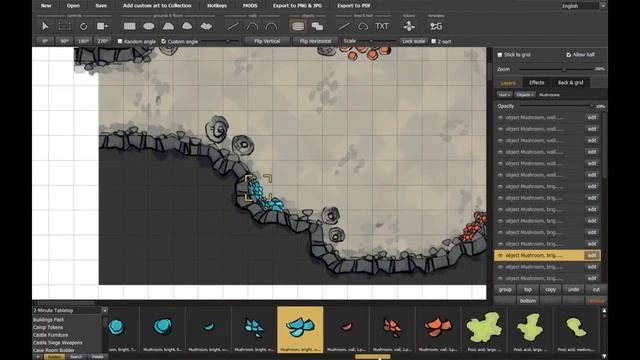Pick the square-with-arrow controls tool
The height and width of the screenshot is (360, 640).
[x=102, y=26]
